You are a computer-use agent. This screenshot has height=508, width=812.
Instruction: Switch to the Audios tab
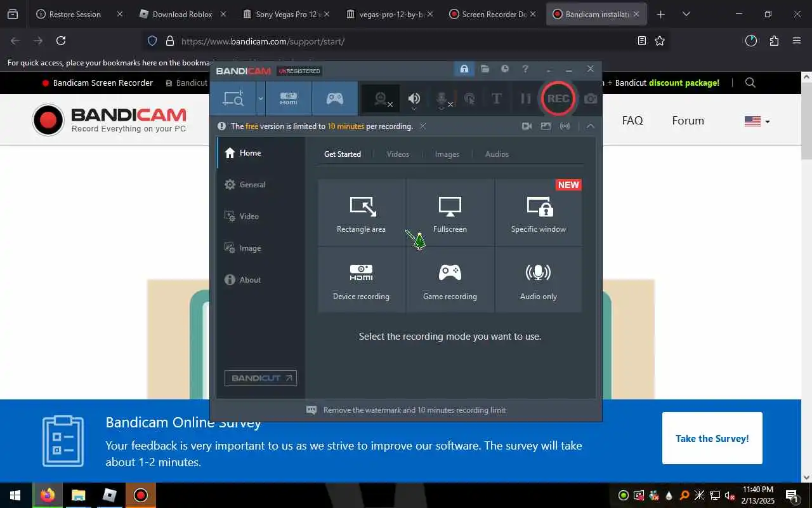point(497,154)
